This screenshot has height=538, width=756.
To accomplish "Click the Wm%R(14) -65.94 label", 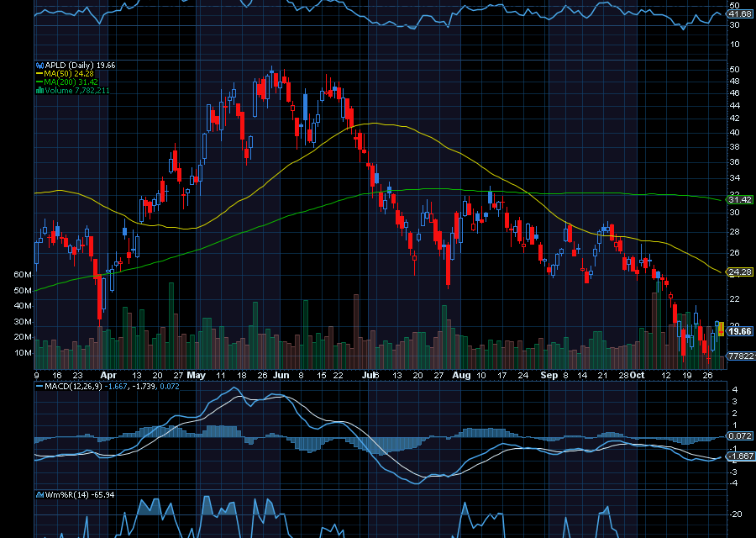I will [80, 494].
